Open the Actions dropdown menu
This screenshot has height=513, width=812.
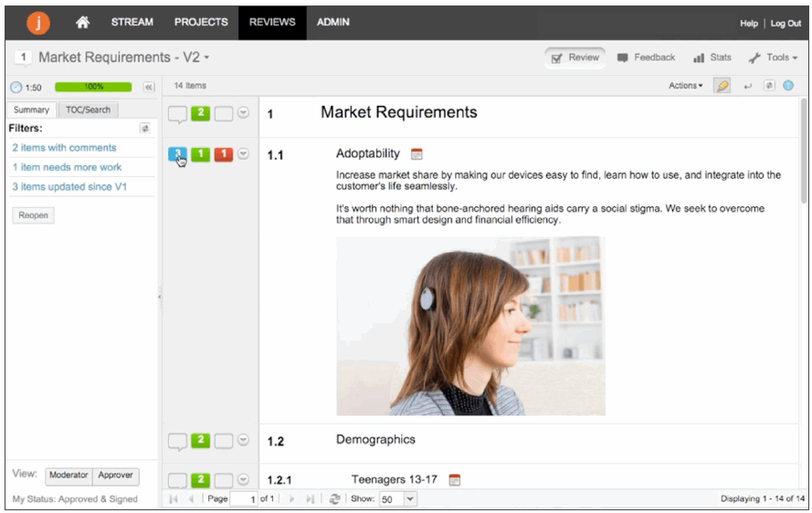(x=685, y=86)
